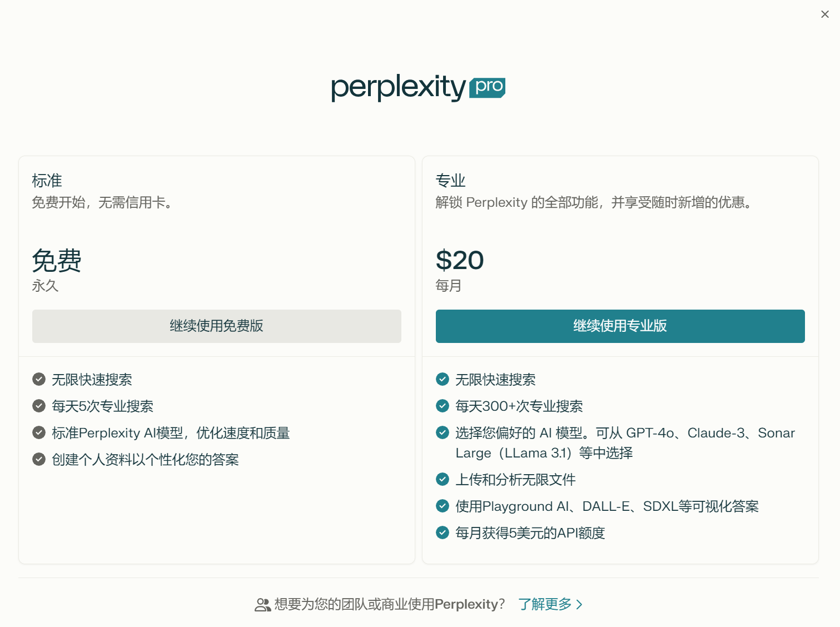Viewport: 840px width, 627px height.
Task: Select the 标准 plan heading
Action: tap(47, 181)
